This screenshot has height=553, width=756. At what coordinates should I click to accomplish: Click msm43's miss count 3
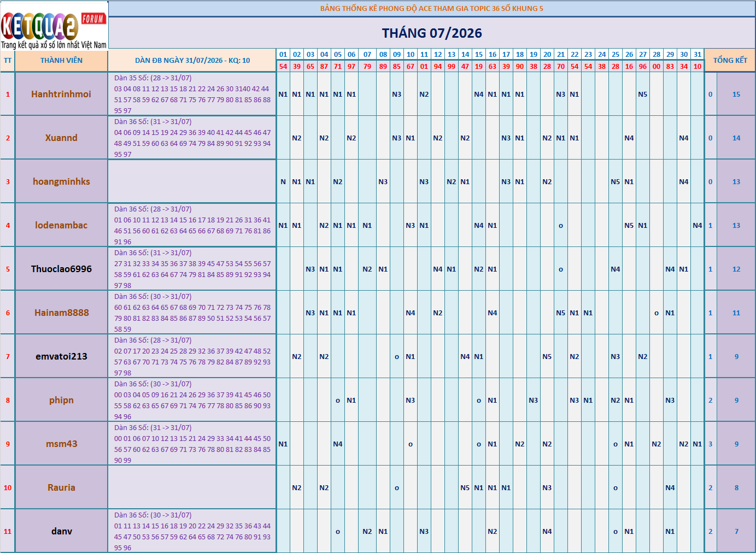711,444
